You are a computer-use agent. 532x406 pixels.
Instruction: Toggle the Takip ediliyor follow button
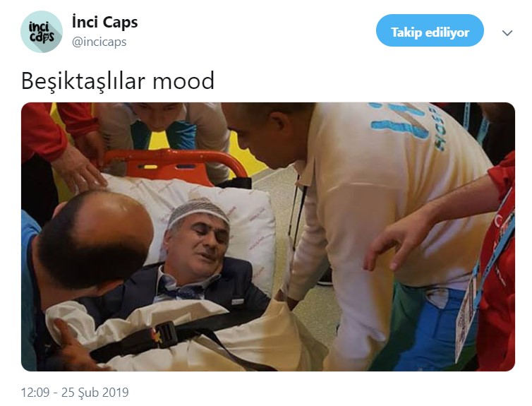click(x=430, y=30)
